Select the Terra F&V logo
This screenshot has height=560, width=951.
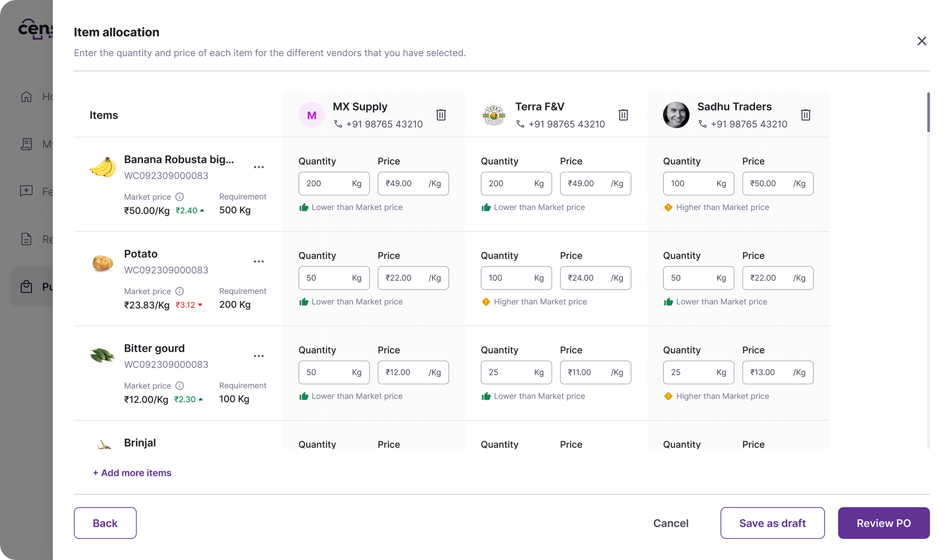[x=494, y=115]
